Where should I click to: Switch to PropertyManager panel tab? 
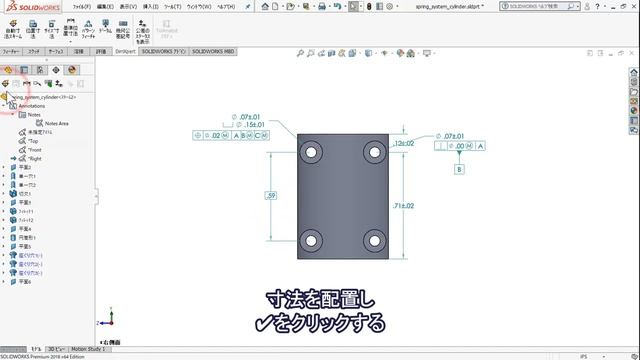tap(24, 70)
